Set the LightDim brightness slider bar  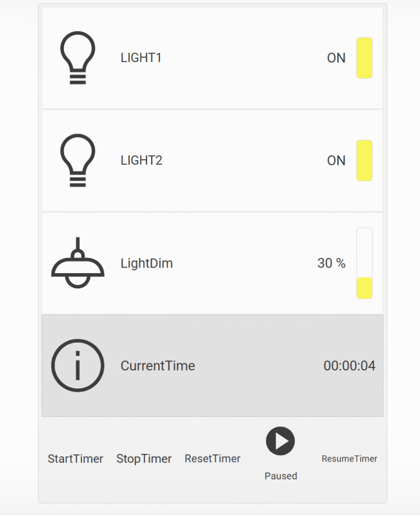(365, 263)
